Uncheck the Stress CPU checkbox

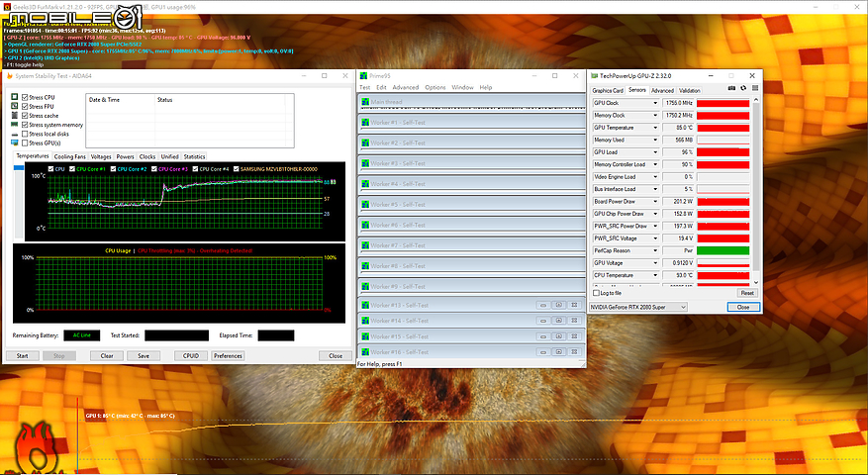pos(25,97)
